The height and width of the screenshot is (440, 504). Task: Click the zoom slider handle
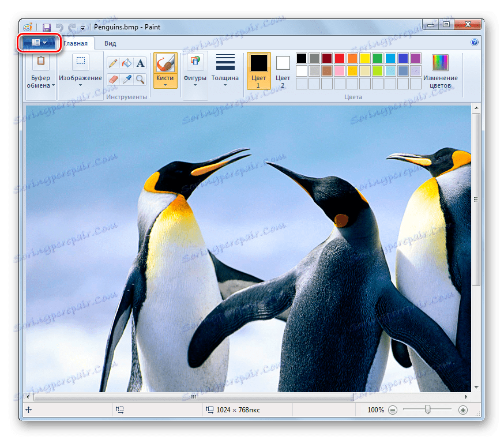(x=427, y=409)
